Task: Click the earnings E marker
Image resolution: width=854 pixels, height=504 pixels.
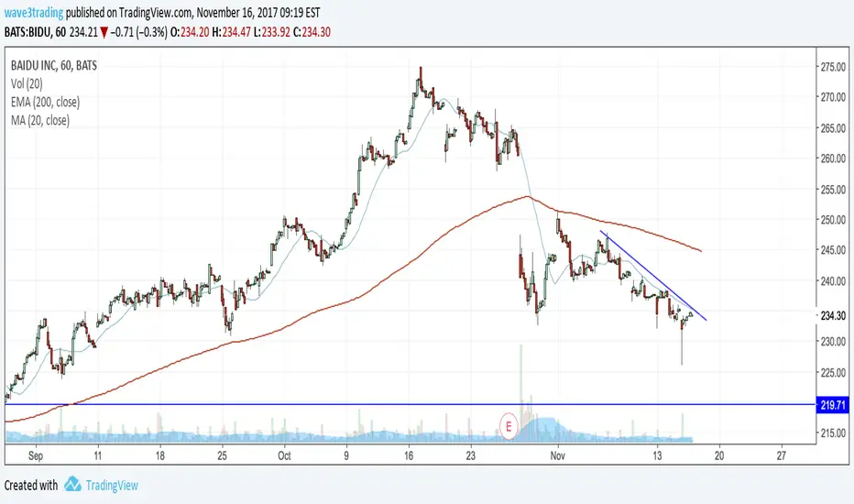Action: click(x=509, y=426)
